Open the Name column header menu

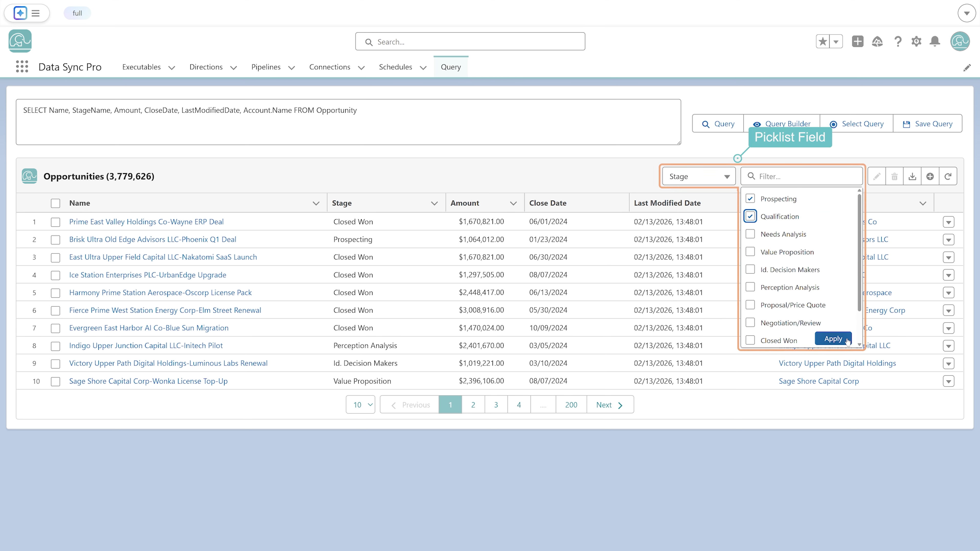tap(316, 203)
